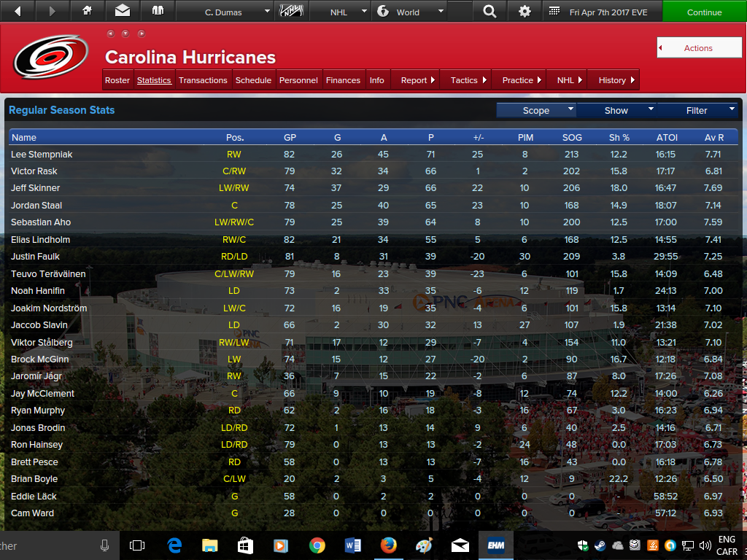View the Finances tab
This screenshot has width=747, height=560.
point(343,80)
